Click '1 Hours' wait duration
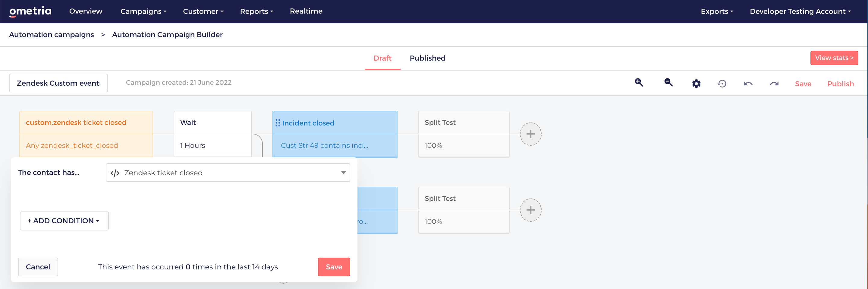The height and width of the screenshot is (289, 868). click(x=192, y=145)
